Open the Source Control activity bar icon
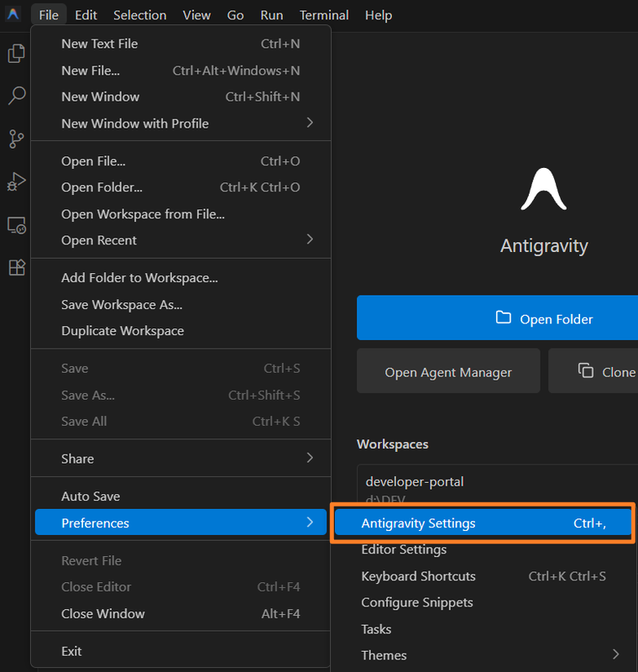The width and height of the screenshot is (638, 672). pos(16,139)
